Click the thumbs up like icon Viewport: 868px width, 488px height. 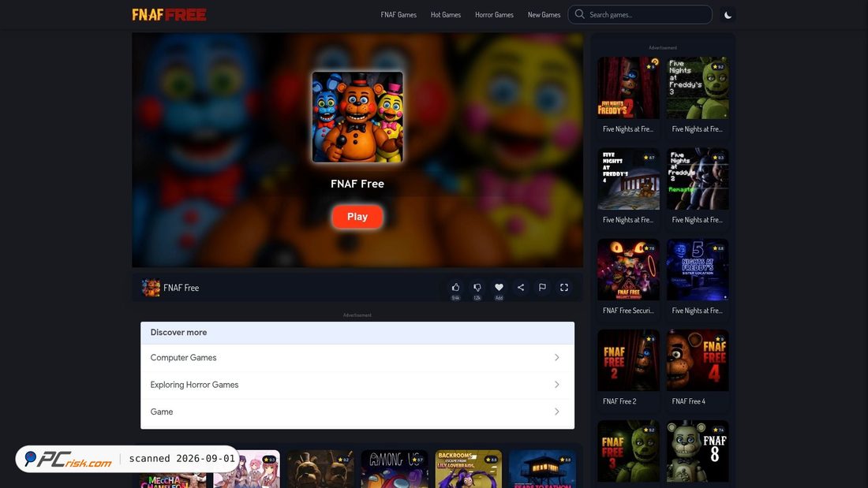tap(455, 287)
